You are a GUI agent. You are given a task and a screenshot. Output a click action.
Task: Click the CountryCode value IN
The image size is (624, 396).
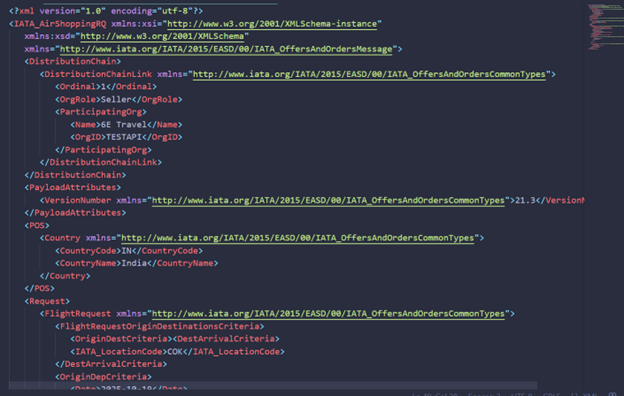pyautogui.click(x=127, y=251)
